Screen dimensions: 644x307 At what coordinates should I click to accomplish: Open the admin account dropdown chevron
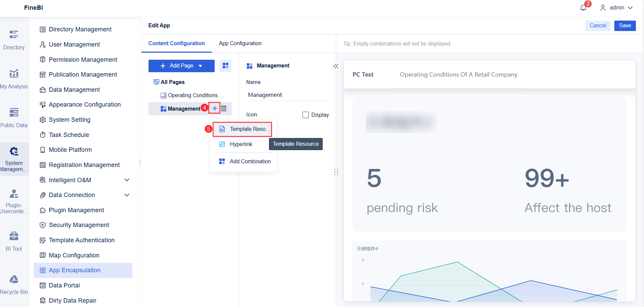tap(630, 8)
